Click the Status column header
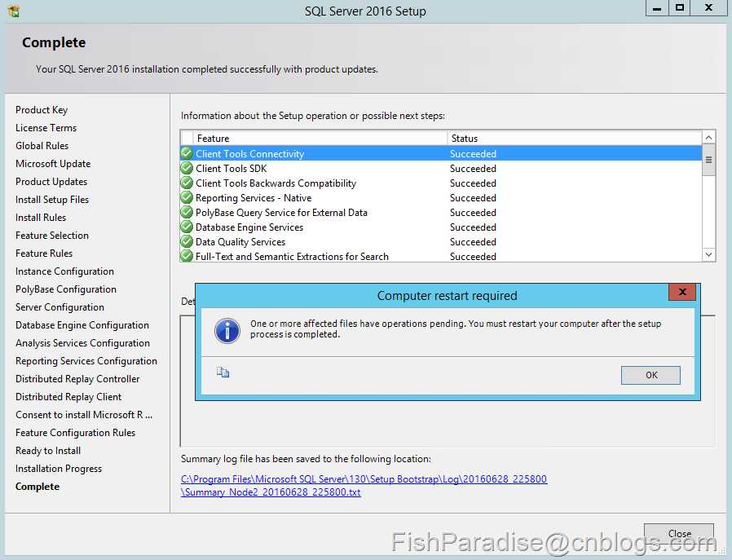Screen dimensions: 732x560 (574, 138)
